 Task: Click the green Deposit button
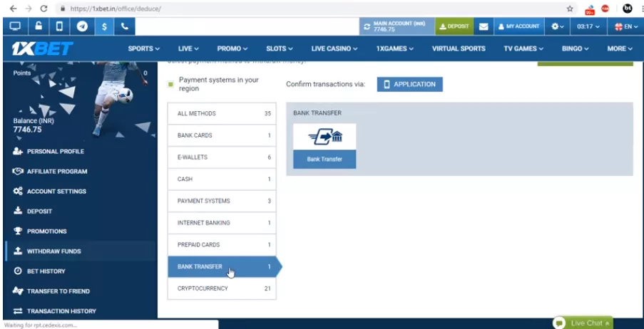(454, 26)
